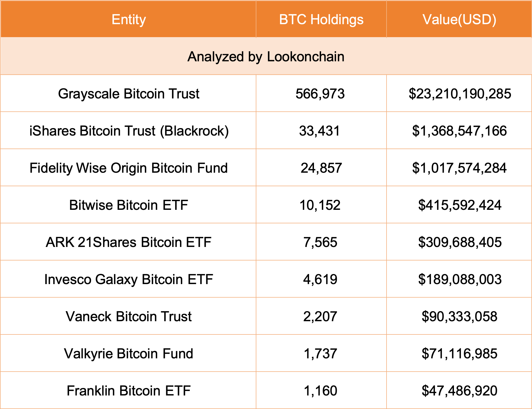This screenshot has height=409, width=532.
Task: Click the 10,152 BTC holdings cell
Action: point(320,205)
